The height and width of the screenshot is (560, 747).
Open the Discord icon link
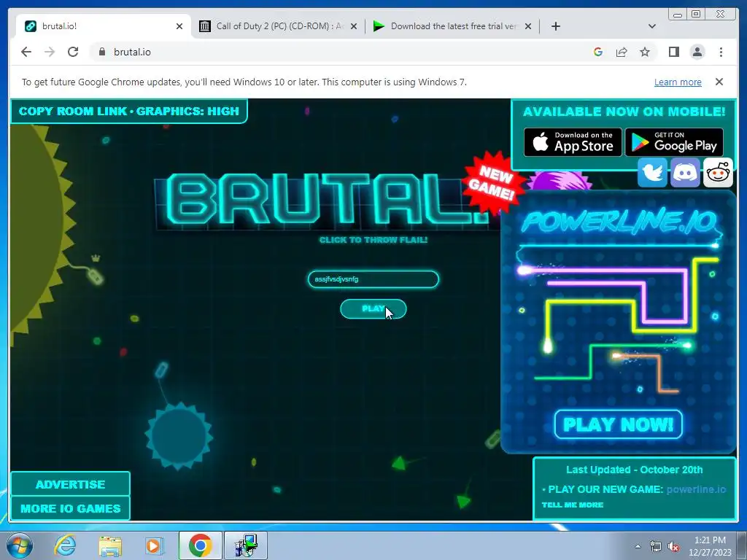click(x=685, y=172)
